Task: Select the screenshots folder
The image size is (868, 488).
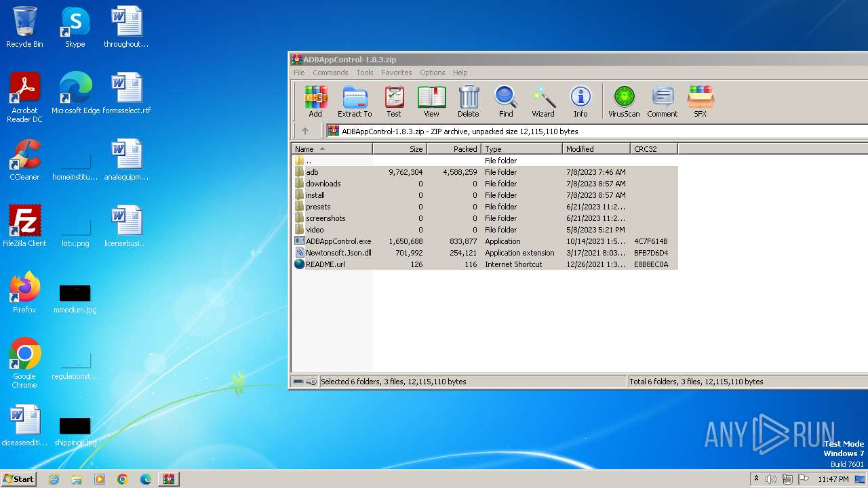Action: click(x=485, y=218)
